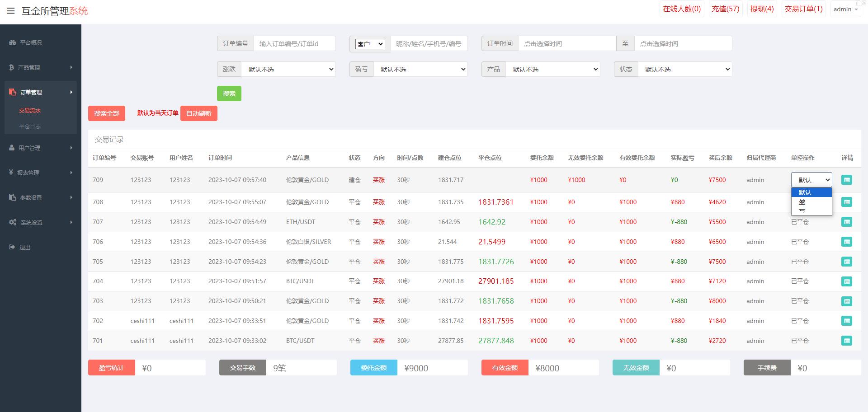Click details icon for ETH/USDT order 707
868x412 pixels.
pyautogui.click(x=846, y=222)
